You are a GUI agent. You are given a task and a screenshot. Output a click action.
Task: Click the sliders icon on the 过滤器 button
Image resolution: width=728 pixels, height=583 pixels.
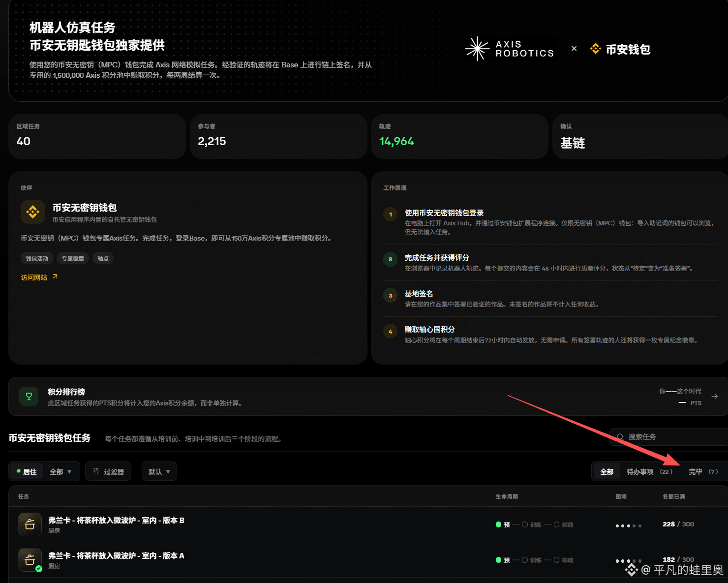click(x=96, y=471)
